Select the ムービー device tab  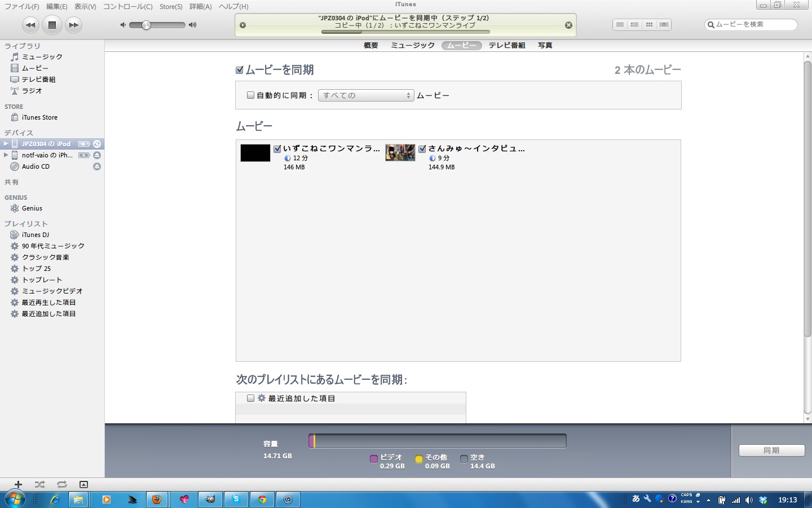click(462, 46)
